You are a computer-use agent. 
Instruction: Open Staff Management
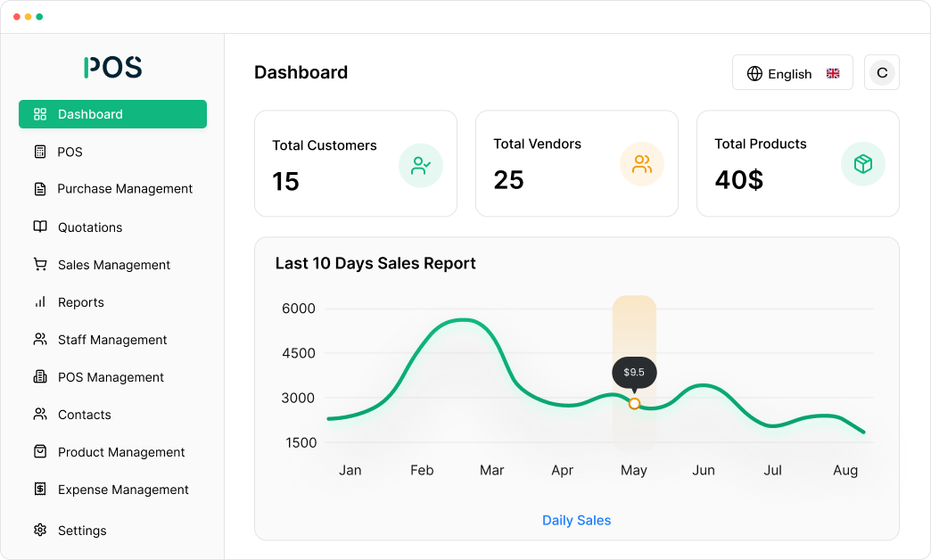click(113, 339)
